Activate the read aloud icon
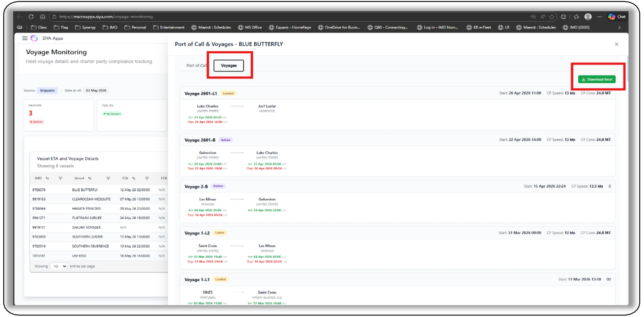Viewport: 644px width, 317px height. [x=543, y=17]
